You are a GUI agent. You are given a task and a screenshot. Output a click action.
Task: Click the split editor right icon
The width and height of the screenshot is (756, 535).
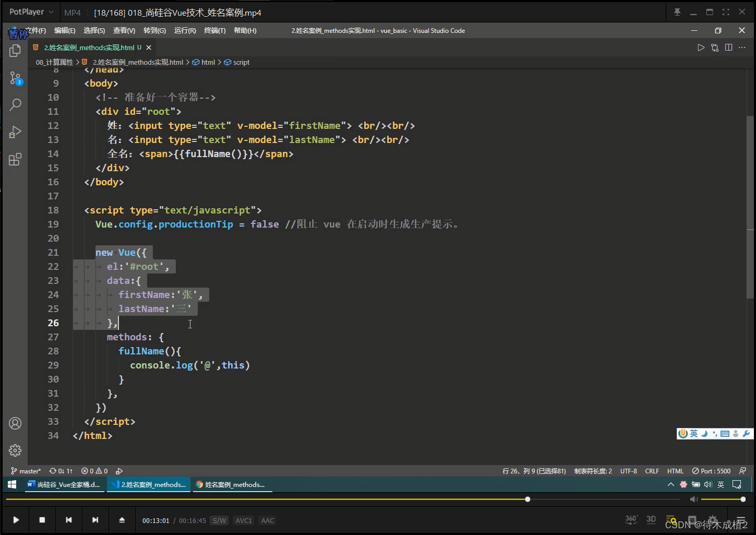coord(728,47)
